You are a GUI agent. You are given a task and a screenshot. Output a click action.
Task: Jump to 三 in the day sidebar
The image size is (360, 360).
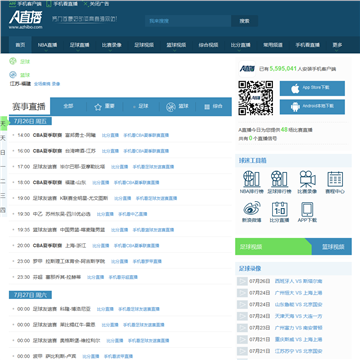tap(3, 196)
